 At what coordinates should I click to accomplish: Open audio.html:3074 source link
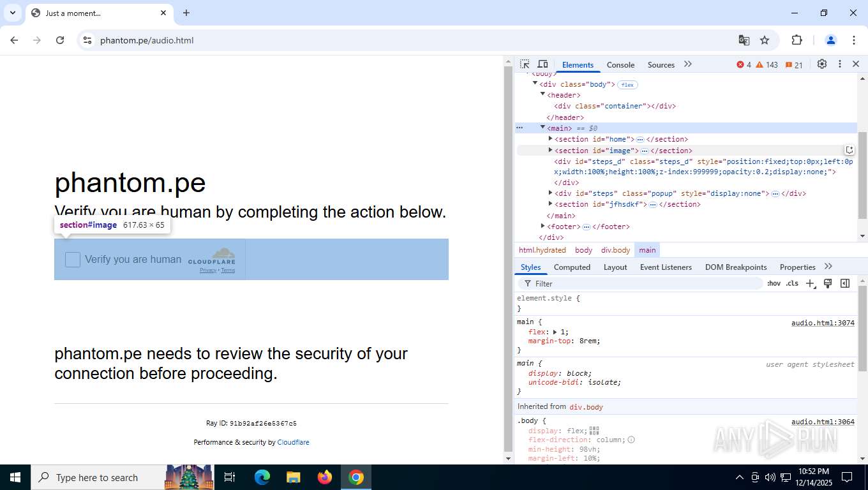[x=823, y=323]
